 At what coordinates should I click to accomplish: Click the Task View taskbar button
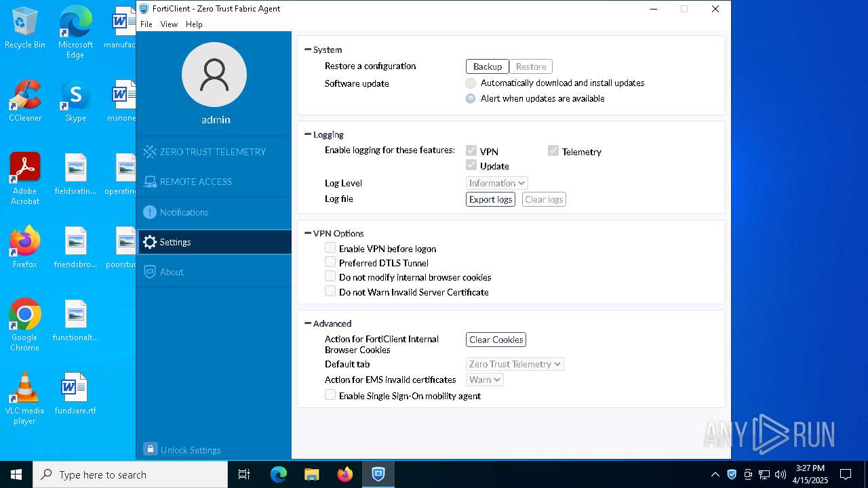click(244, 474)
